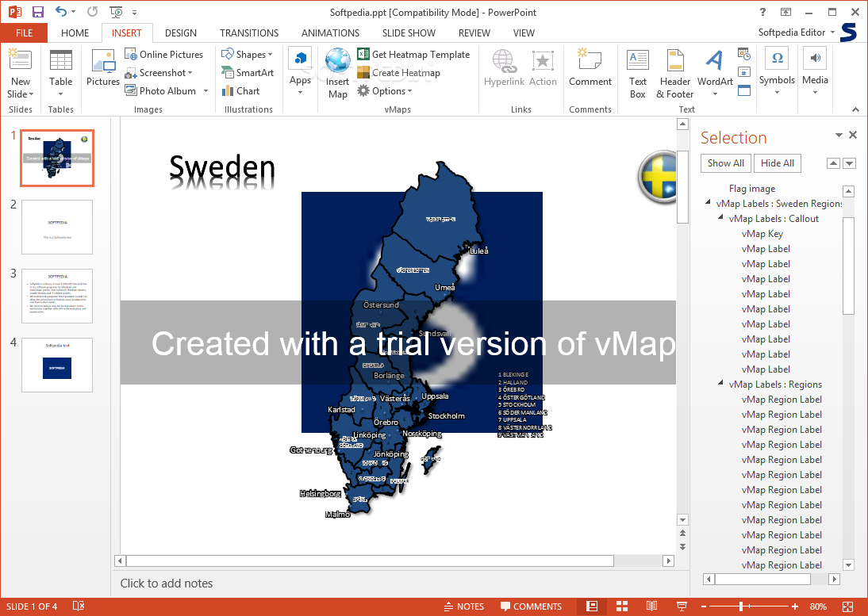Open Selection pane options dropdown
The height and width of the screenshot is (616, 868).
pyautogui.click(x=839, y=135)
